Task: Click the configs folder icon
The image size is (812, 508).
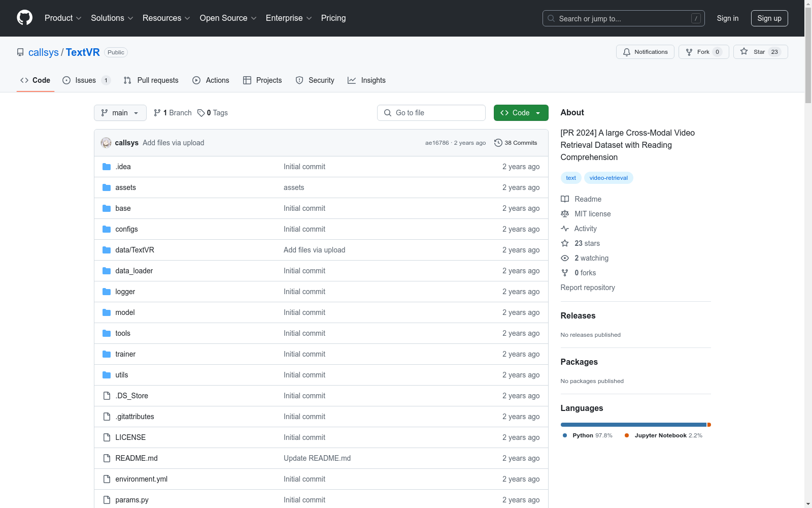Action: click(107, 229)
